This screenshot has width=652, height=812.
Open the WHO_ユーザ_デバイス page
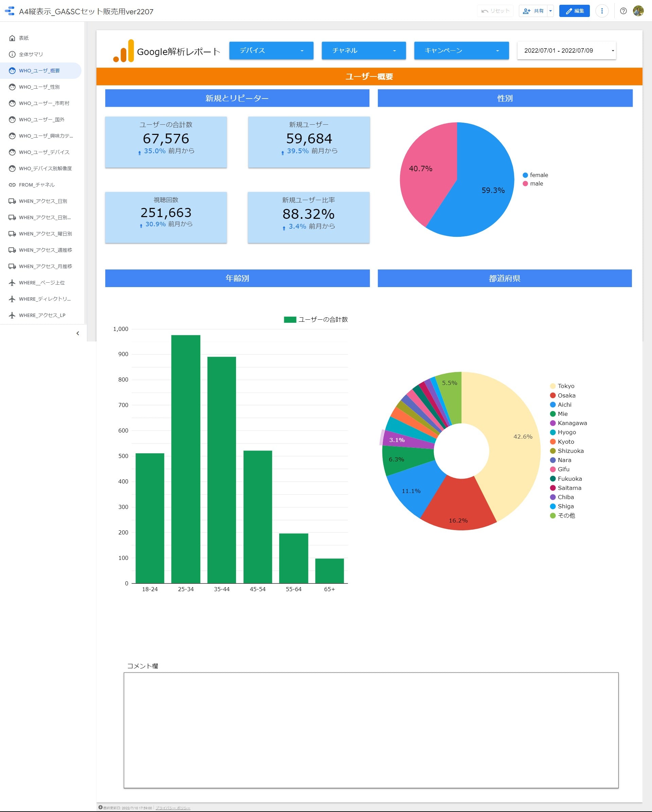click(x=41, y=152)
